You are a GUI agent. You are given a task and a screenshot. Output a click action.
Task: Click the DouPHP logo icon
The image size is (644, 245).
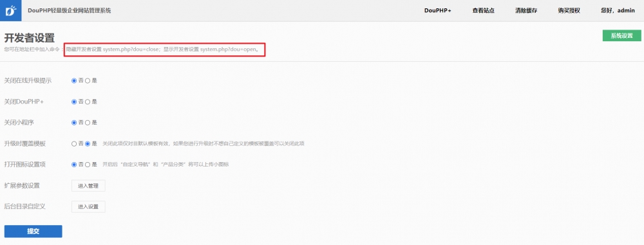click(x=11, y=11)
